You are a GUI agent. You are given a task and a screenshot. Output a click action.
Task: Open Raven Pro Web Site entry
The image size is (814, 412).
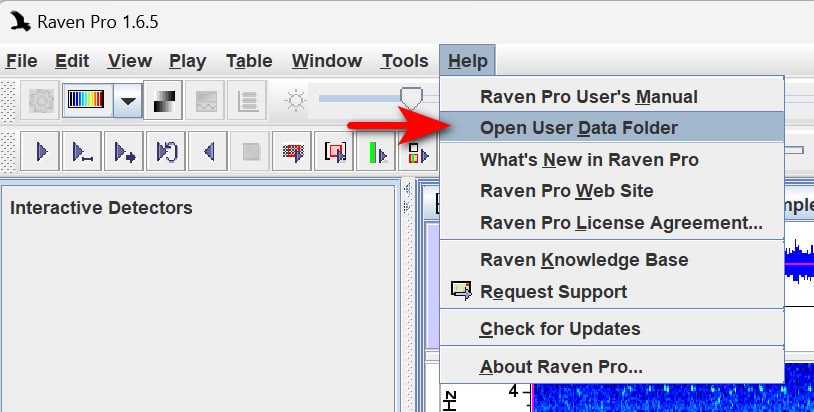tap(612, 190)
